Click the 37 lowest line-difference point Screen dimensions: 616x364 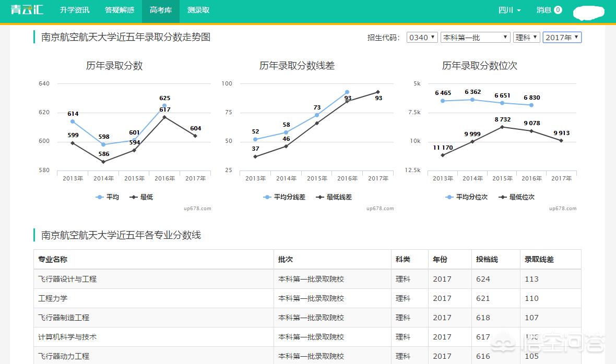pos(255,156)
